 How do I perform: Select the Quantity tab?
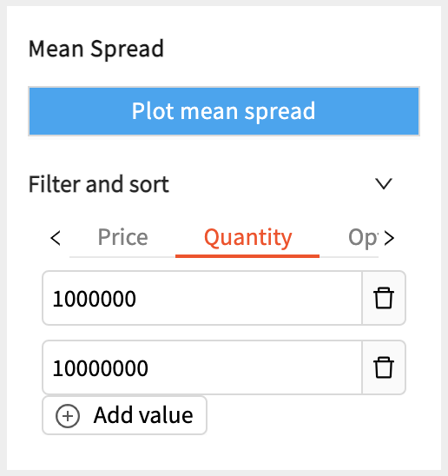(x=247, y=237)
